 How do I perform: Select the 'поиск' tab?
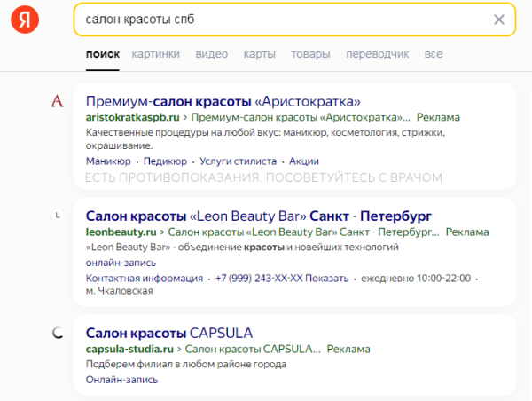click(x=103, y=54)
